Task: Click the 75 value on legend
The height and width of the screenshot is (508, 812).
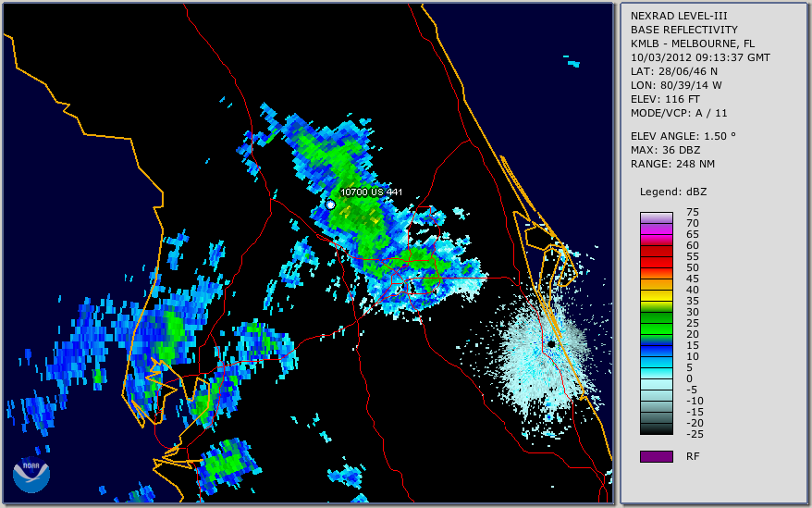Action: click(693, 212)
